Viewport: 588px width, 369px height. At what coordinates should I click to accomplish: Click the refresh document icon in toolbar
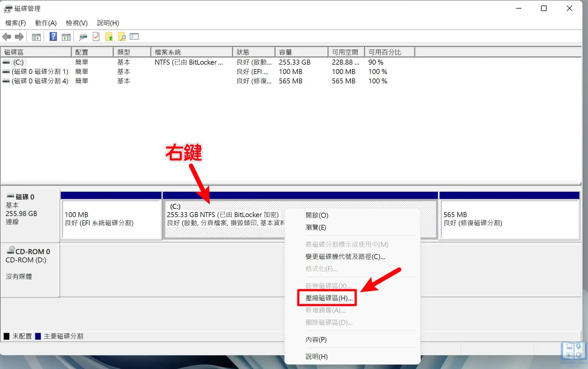tap(96, 36)
